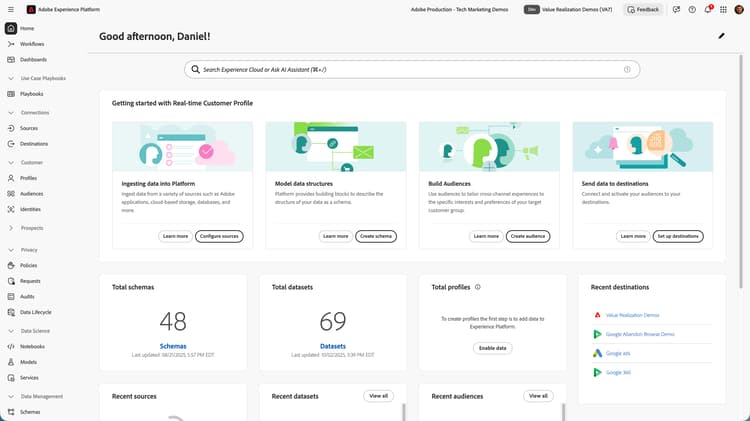
Task: Click Enable data button
Action: tap(493, 348)
